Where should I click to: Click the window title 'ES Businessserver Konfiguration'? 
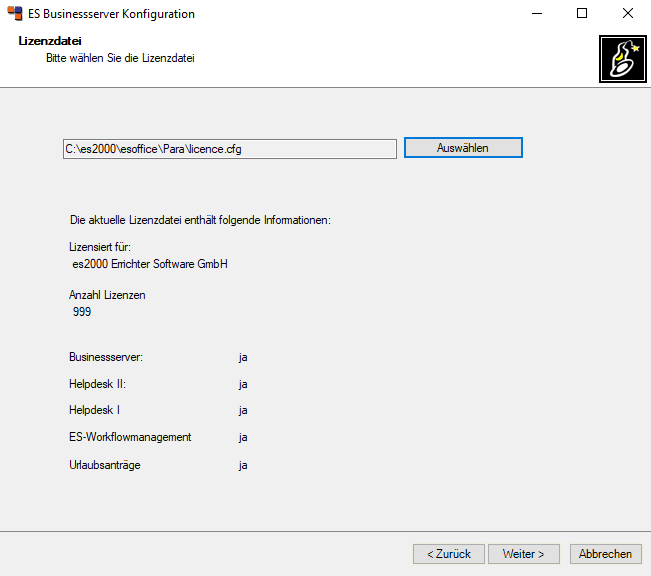111,14
